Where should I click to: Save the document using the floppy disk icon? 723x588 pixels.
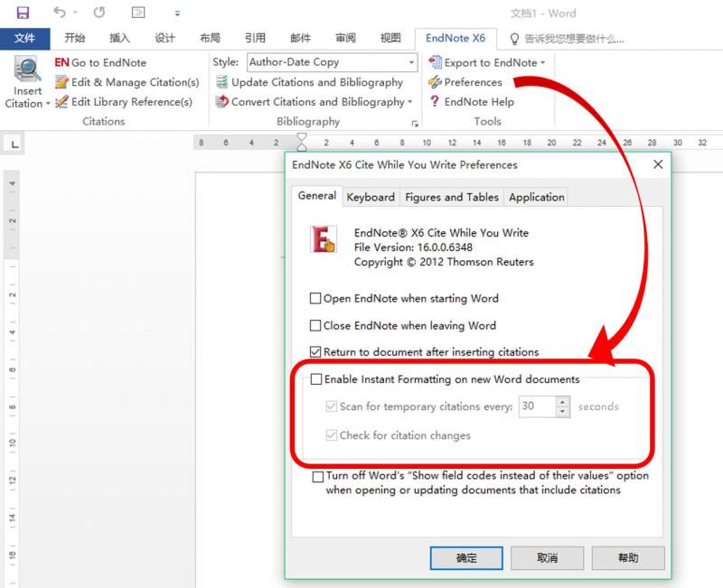(x=23, y=13)
